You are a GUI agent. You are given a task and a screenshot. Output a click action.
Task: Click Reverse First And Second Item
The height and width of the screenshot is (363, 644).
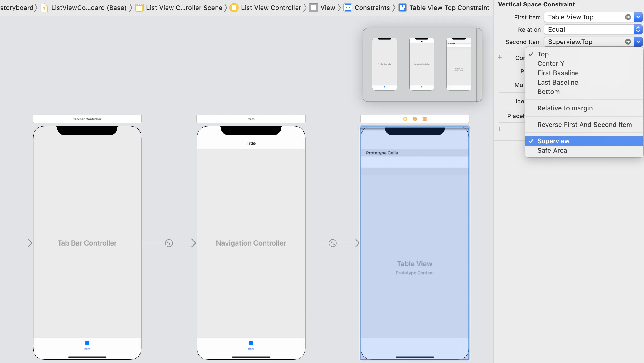(584, 125)
